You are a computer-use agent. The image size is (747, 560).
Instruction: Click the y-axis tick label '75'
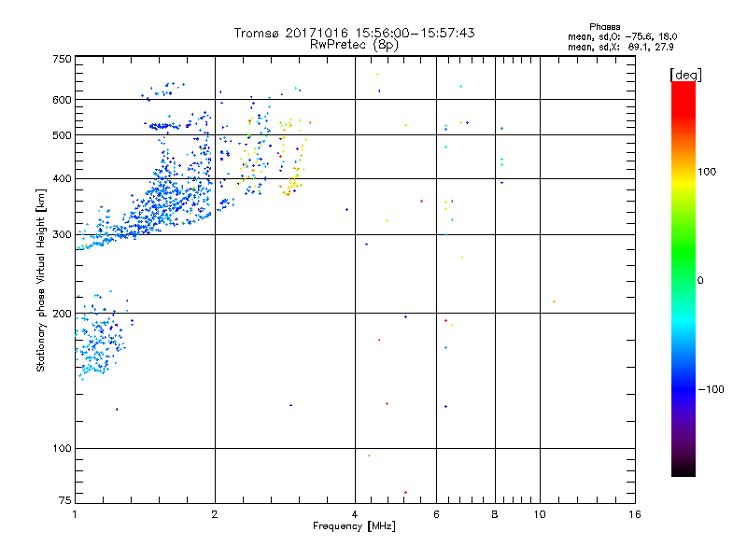65,500
